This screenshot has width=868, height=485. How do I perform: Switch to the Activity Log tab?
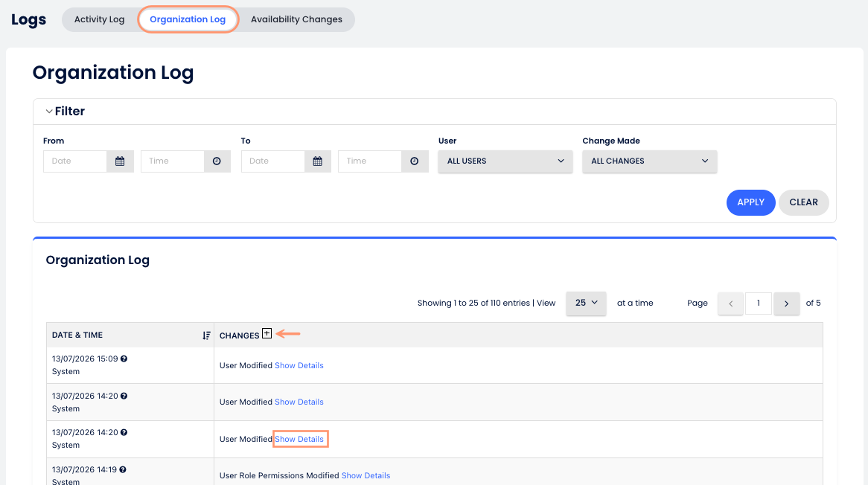click(x=100, y=19)
